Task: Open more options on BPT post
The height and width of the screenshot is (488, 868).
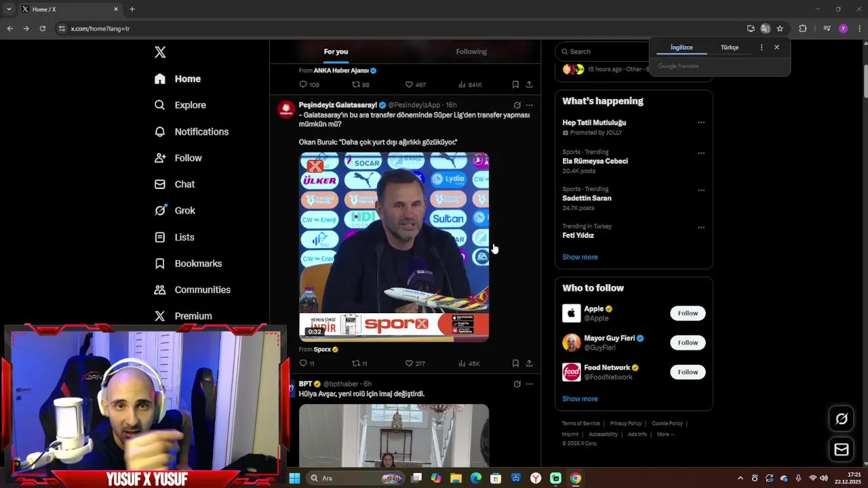Action: (x=529, y=384)
